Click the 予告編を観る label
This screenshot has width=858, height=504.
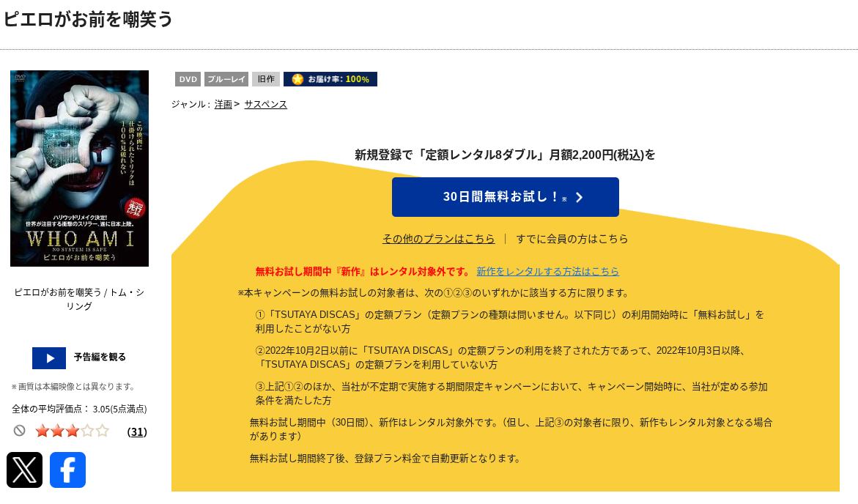click(100, 357)
